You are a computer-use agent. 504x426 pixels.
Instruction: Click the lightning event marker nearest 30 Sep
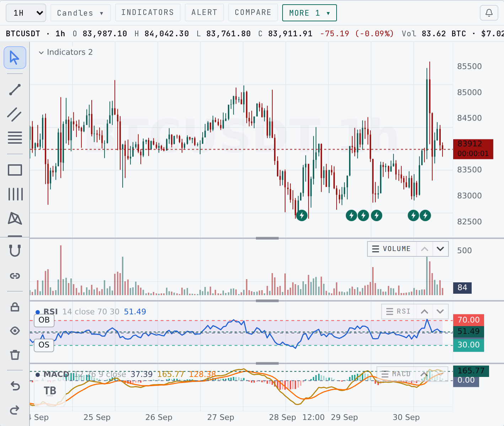coord(413,215)
